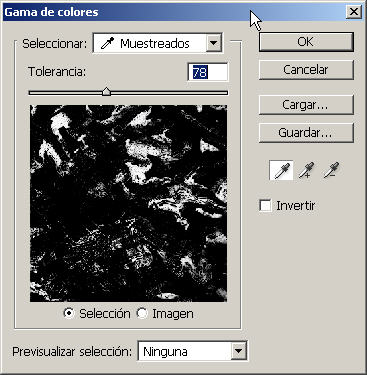Click the Guardar... button
Viewport: 367px width, 375px height.
(x=306, y=133)
